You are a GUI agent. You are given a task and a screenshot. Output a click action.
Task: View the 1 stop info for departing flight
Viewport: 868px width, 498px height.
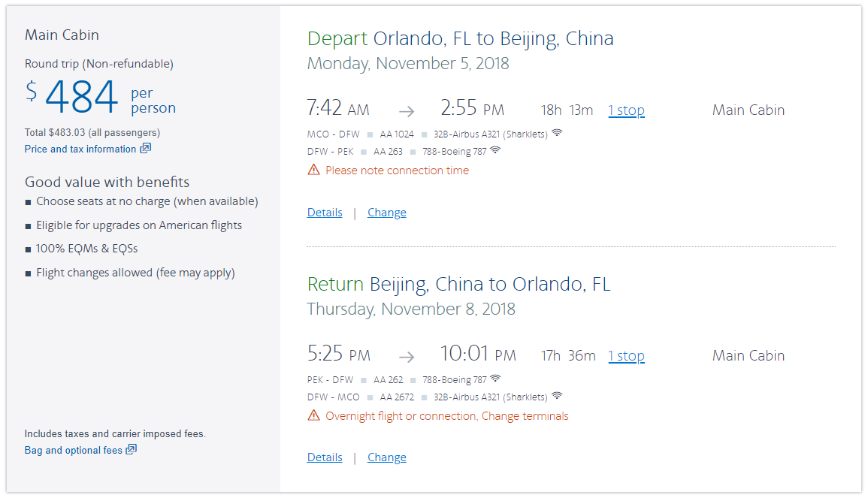point(626,110)
